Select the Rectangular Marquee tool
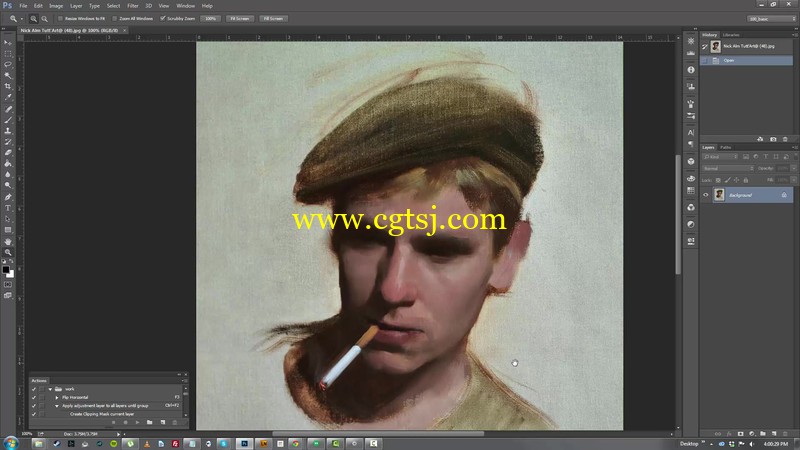 pyautogui.click(x=8, y=54)
